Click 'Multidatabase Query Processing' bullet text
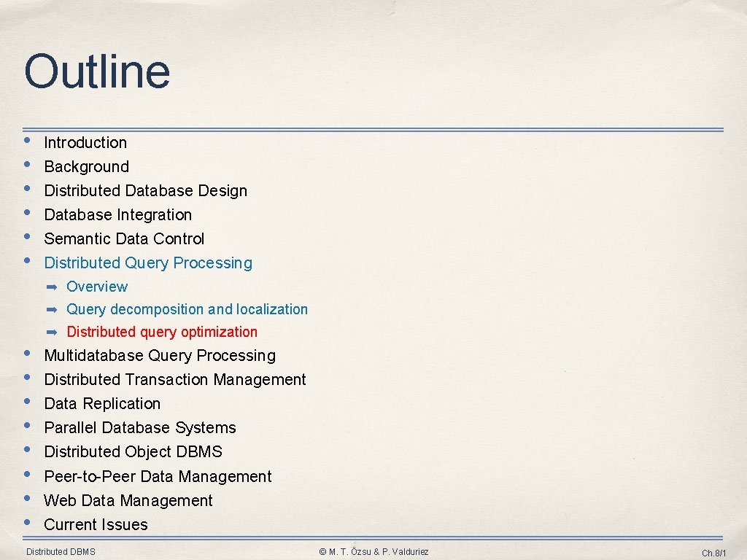Viewport: 747px width, 560px height. pyautogui.click(x=160, y=355)
